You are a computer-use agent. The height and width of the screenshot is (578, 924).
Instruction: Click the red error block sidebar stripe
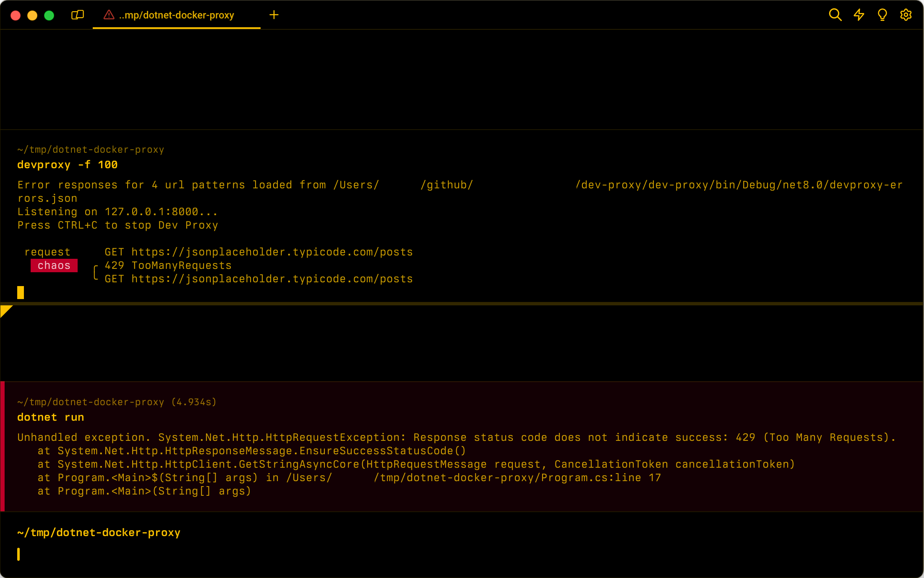(x=3, y=446)
